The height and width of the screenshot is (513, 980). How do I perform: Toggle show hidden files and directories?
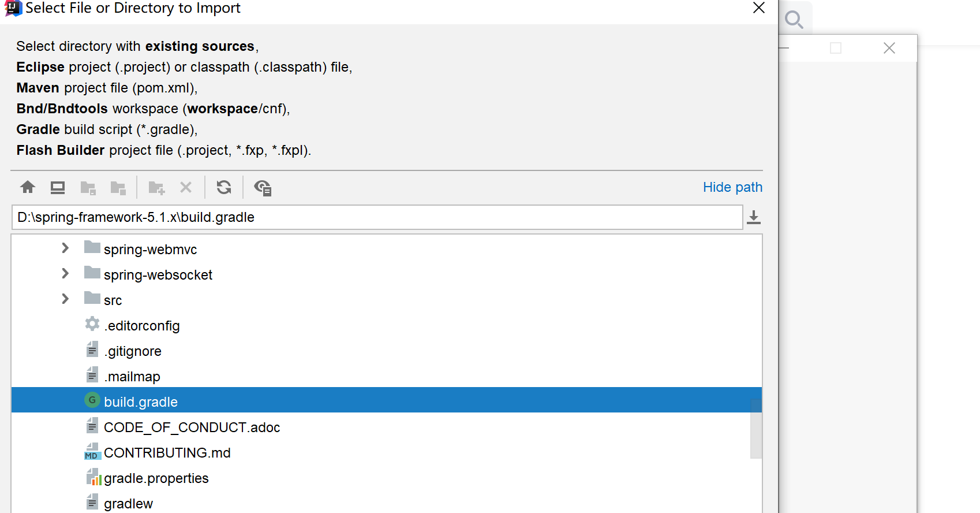coord(263,187)
